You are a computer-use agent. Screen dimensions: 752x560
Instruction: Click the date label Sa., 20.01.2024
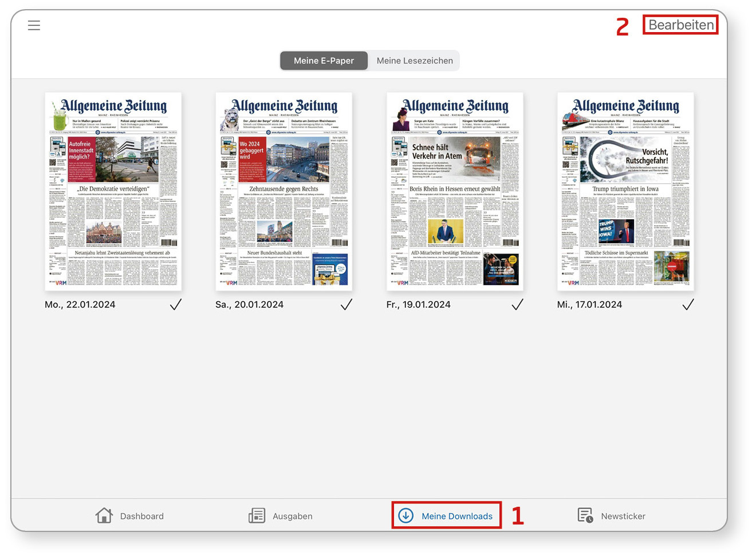pyautogui.click(x=249, y=305)
